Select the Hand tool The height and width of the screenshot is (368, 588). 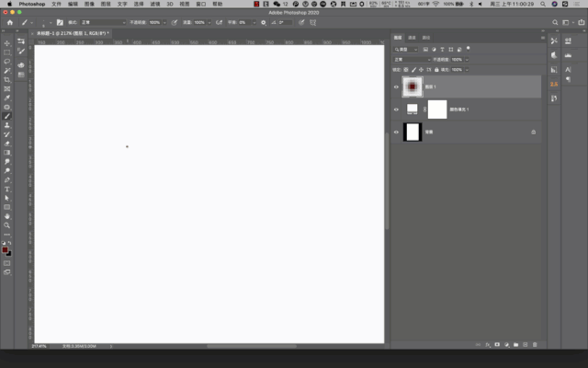click(6, 216)
